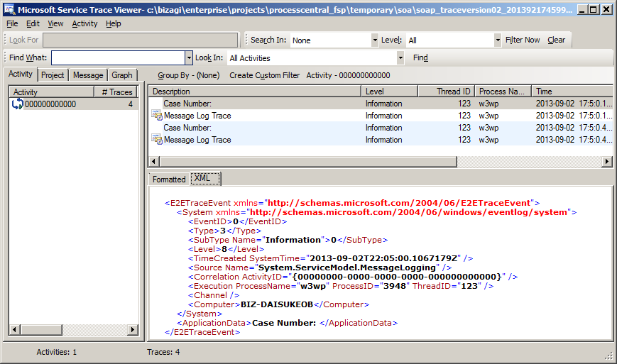
Task: Switch to the Message tab
Action: click(88, 75)
